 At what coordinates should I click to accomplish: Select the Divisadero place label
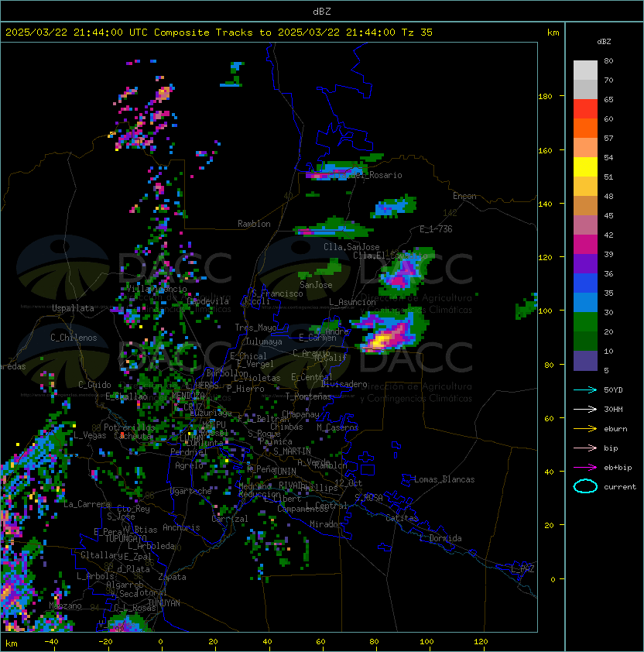coord(344,384)
